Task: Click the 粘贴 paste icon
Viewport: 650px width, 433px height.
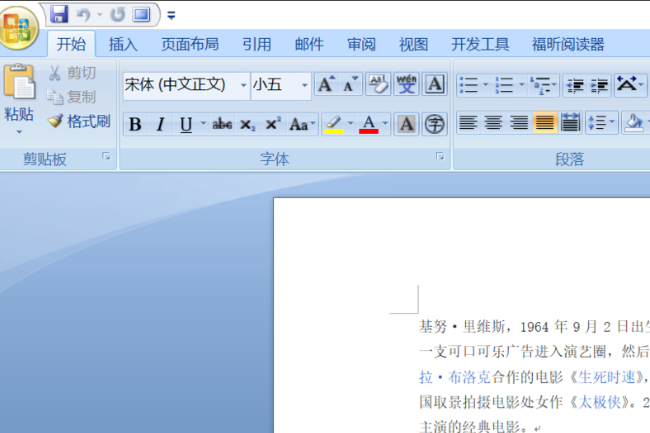Action: click(x=19, y=81)
